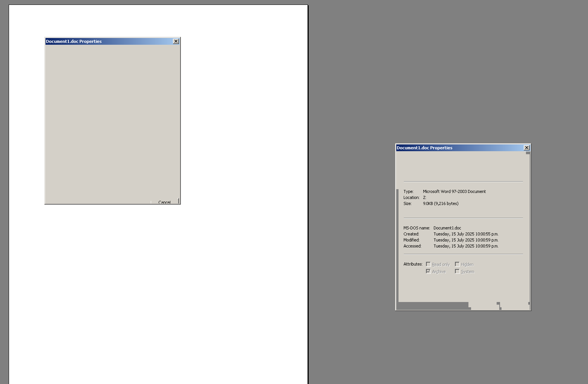This screenshot has width=588, height=384.
Task: Click the left dialog's title bar text
Action: click(74, 41)
